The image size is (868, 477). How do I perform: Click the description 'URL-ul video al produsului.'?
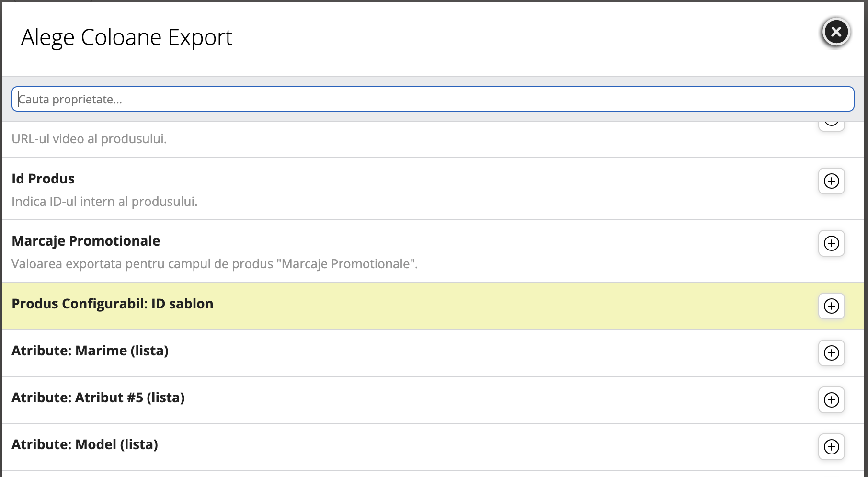click(x=89, y=139)
